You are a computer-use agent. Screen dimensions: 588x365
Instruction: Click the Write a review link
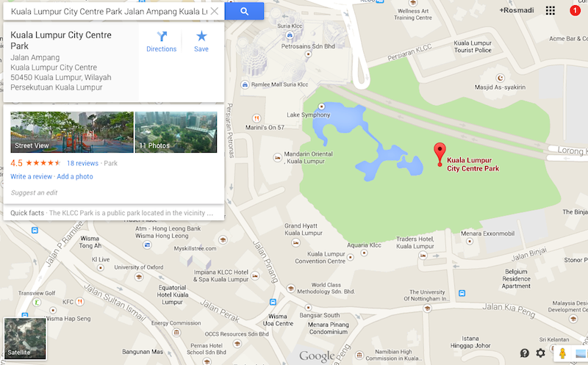(31, 176)
